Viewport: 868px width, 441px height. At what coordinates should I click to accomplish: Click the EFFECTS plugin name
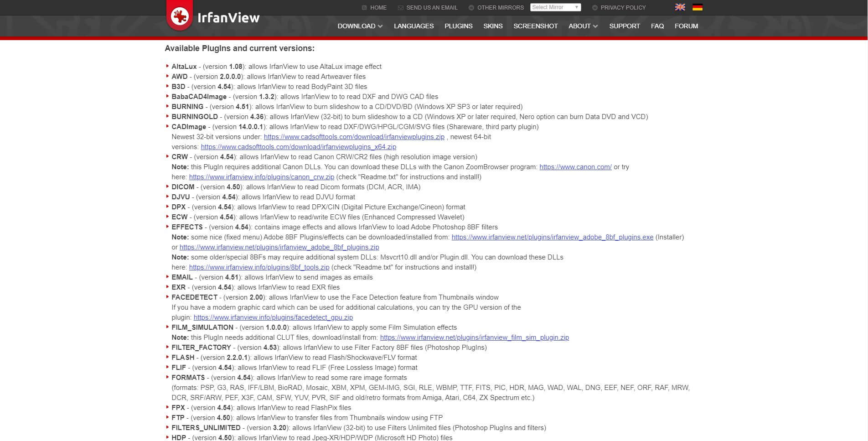[x=187, y=227]
